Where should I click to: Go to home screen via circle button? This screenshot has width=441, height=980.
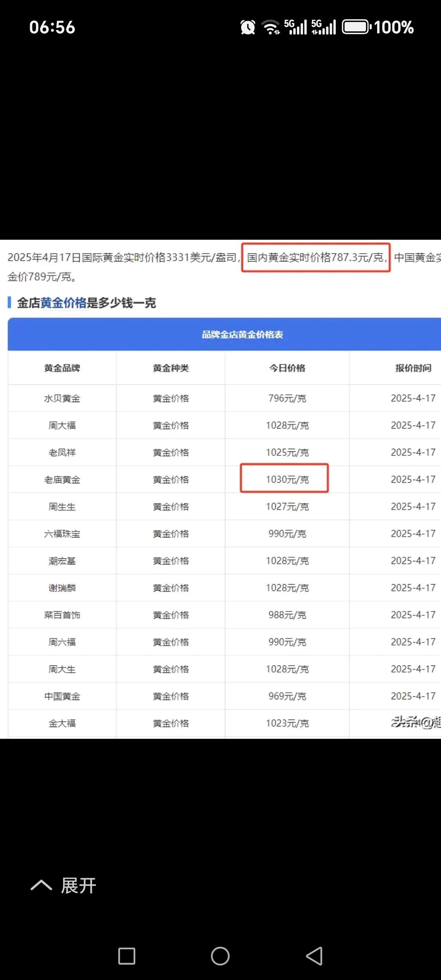click(220, 956)
